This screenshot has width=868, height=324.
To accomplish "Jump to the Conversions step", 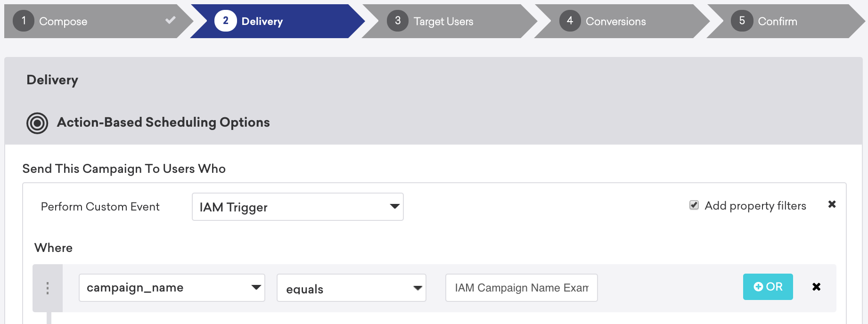I will click(x=615, y=22).
